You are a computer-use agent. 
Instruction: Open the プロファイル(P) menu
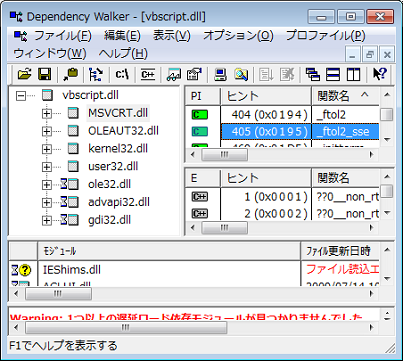pos(326,35)
